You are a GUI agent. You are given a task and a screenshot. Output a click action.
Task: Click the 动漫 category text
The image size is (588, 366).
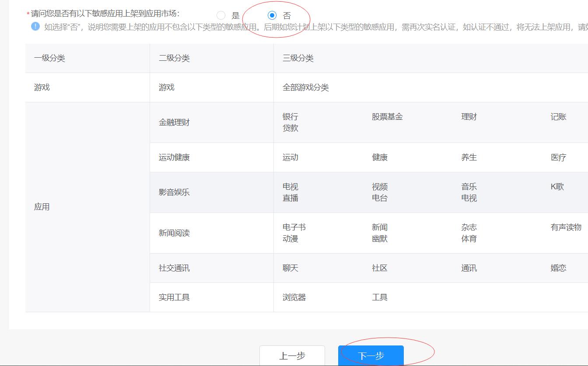(290, 239)
